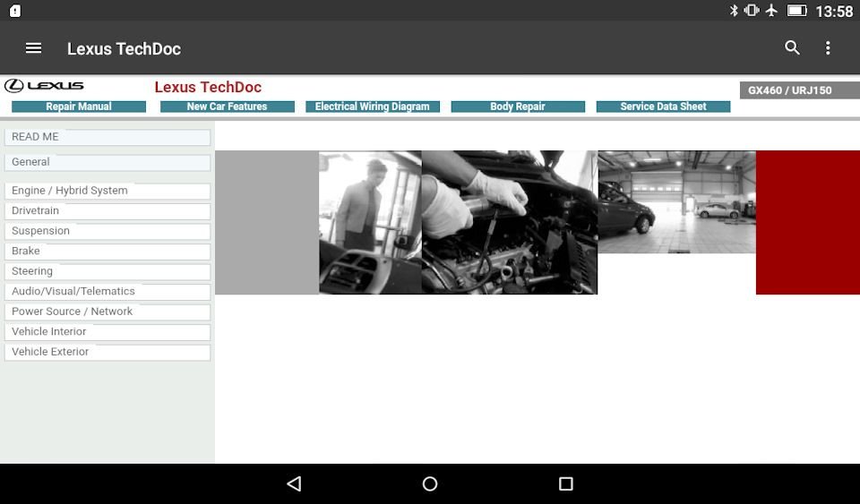Expand the Steering section
Image resolution: width=860 pixels, height=504 pixels.
coord(107,271)
